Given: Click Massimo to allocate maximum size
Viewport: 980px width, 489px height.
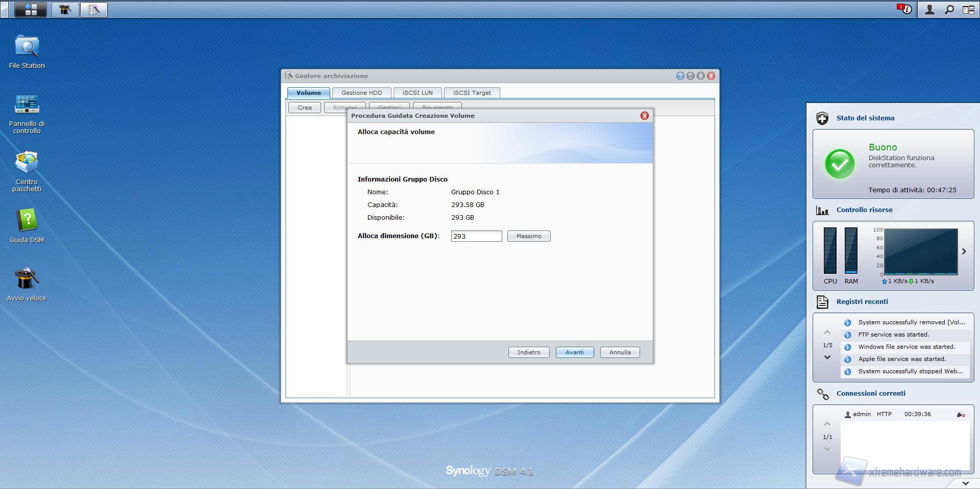Looking at the screenshot, I should 528,236.
